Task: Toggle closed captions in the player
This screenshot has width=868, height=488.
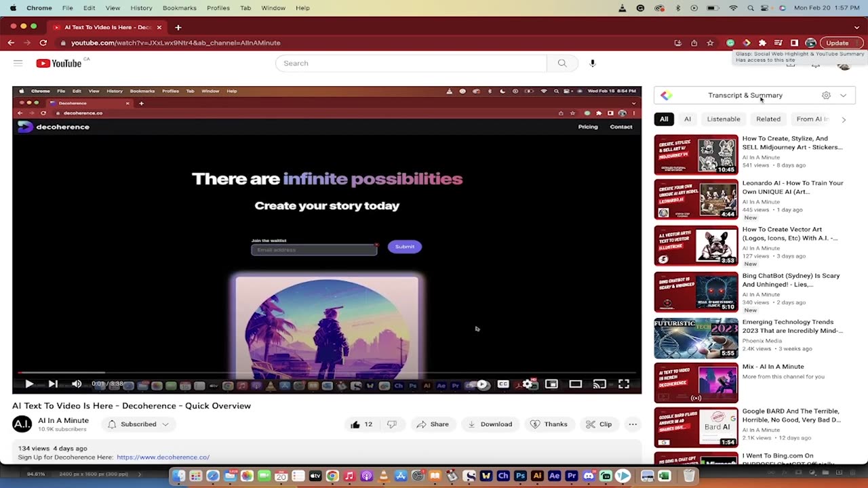Action: (503, 384)
